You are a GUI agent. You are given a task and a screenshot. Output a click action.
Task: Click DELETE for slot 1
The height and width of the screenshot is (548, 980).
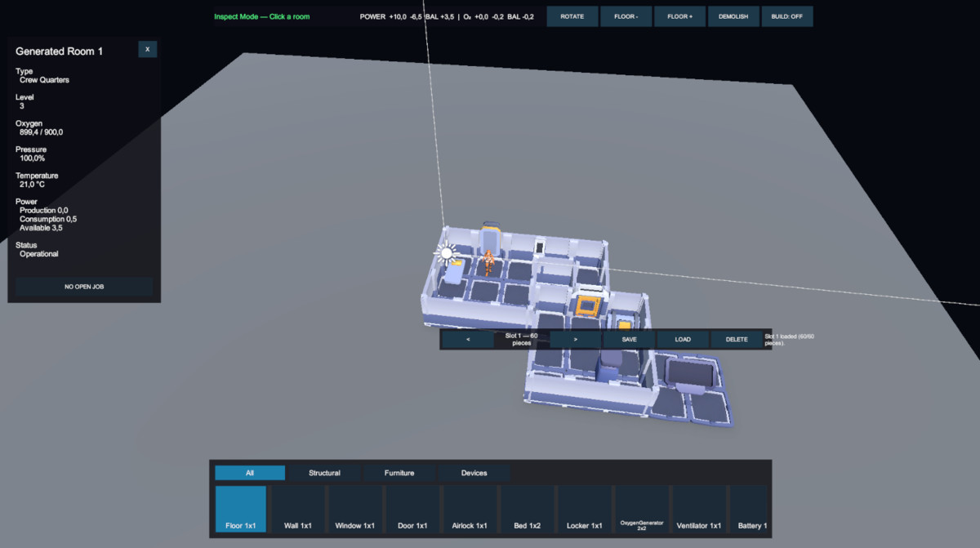[737, 339]
